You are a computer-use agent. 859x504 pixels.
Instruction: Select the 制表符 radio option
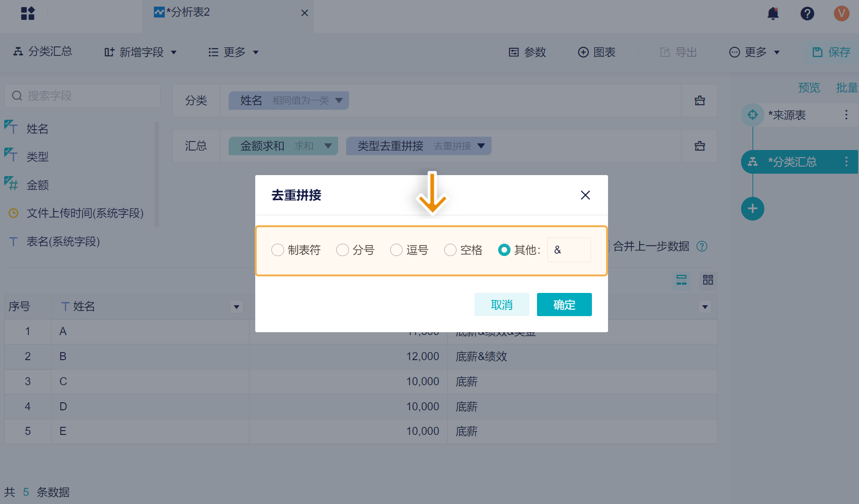277,250
